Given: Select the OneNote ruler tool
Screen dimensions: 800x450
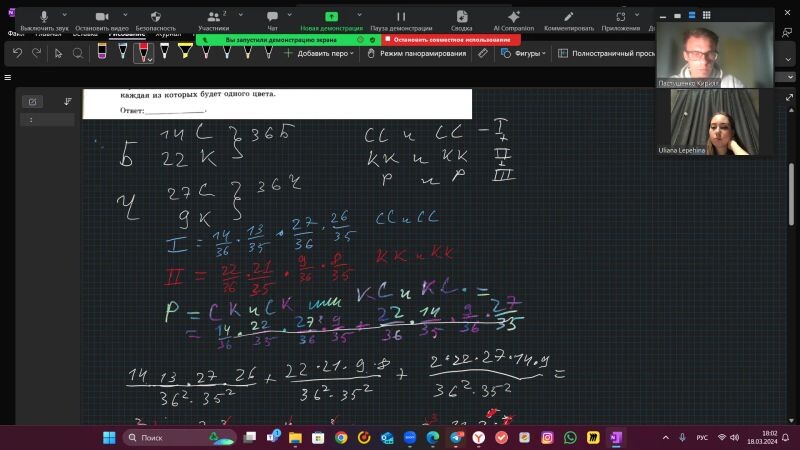Looking at the screenshot, I should coord(484,53).
